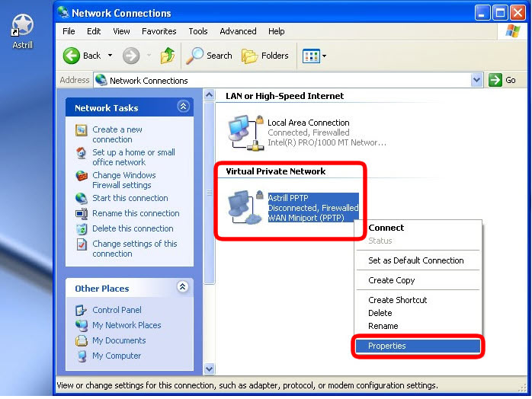Image resolution: width=532 pixels, height=399 pixels.
Task: Click Create a new connection link
Action: tap(117, 135)
